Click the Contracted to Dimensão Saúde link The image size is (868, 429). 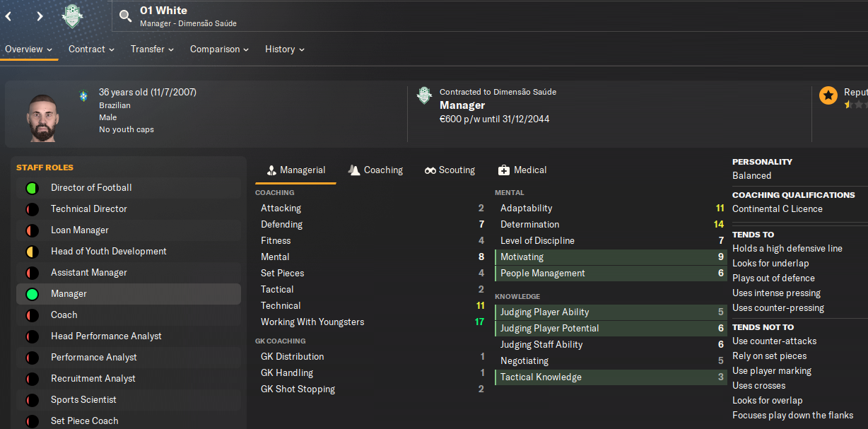click(498, 92)
